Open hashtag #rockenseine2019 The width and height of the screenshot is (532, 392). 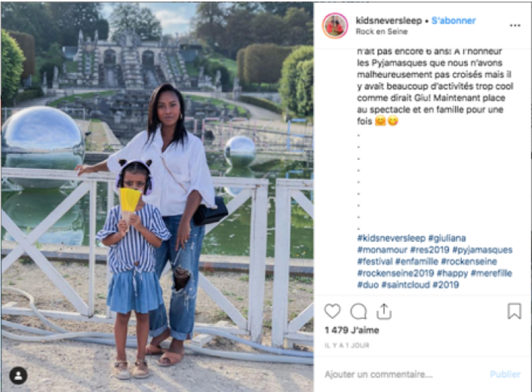(395, 273)
